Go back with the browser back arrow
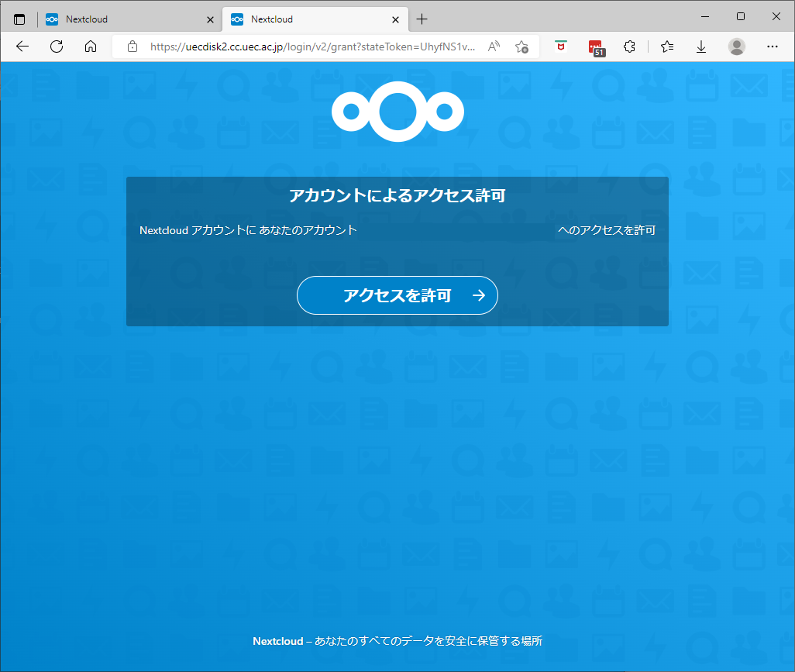 [x=22, y=47]
